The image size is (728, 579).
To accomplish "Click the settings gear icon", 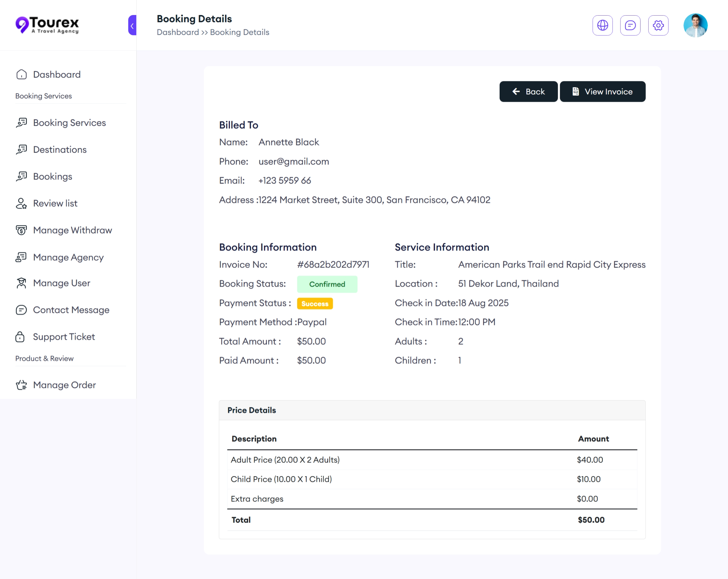I will pyautogui.click(x=658, y=25).
